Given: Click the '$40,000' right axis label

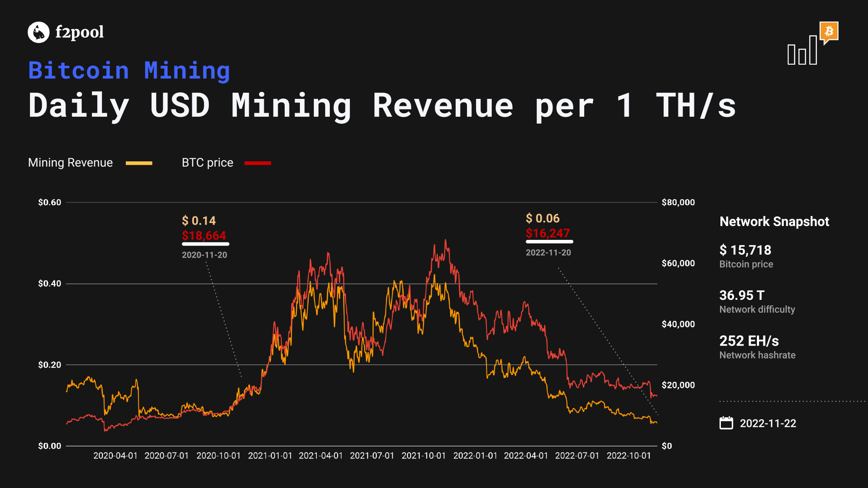Looking at the screenshot, I should tap(678, 324).
